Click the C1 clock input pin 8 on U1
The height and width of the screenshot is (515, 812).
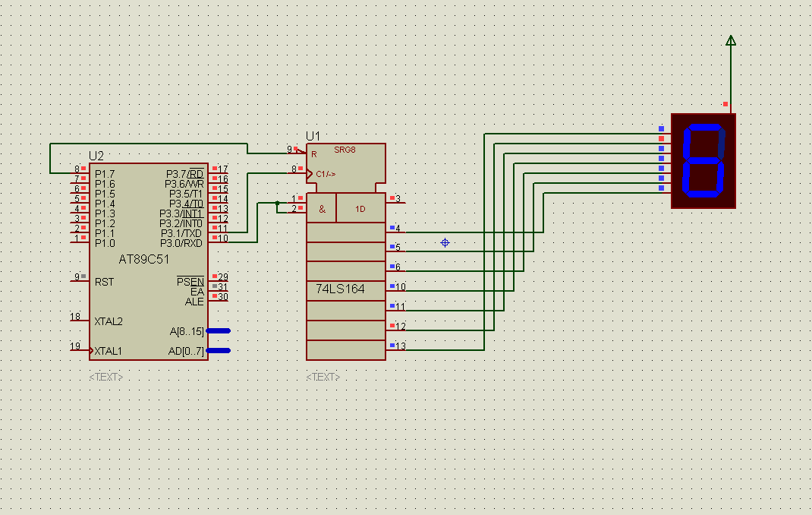pyautogui.click(x=297, y=171)
